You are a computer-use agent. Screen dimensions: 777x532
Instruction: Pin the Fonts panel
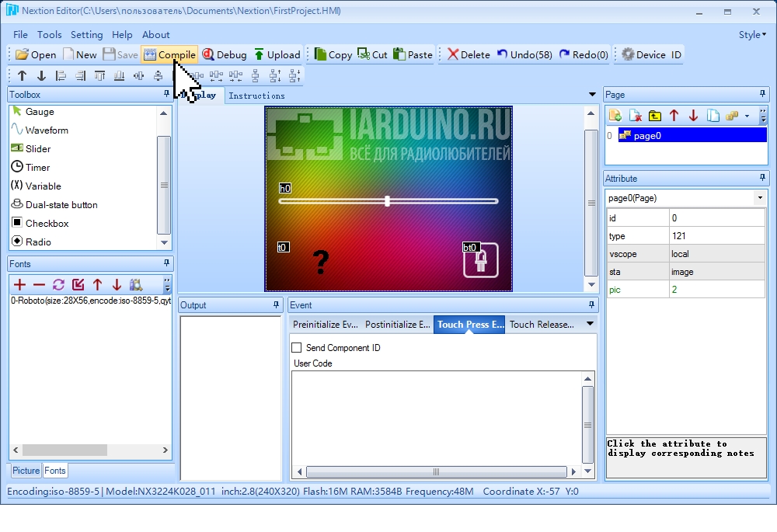pos(166,263)
